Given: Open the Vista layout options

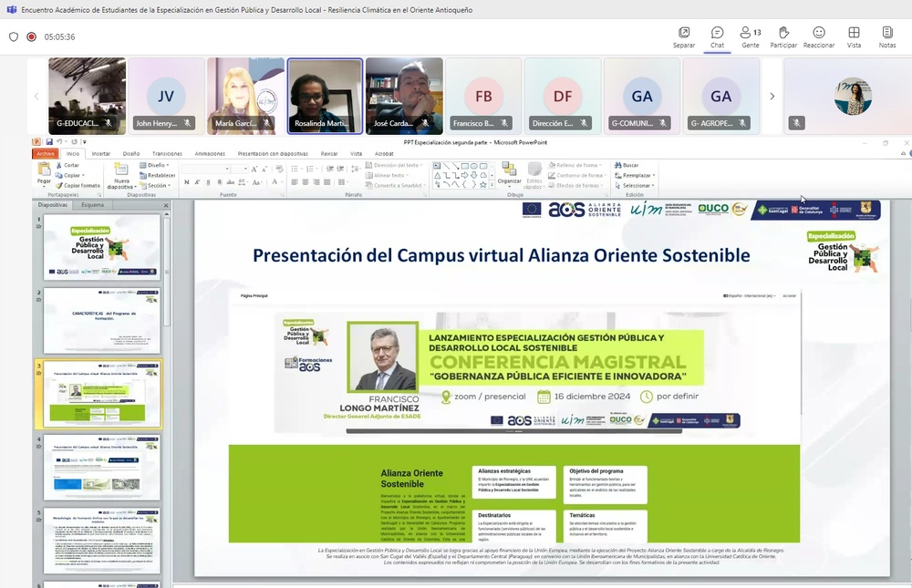Looking at the screenshot, I should pos(854,36).
